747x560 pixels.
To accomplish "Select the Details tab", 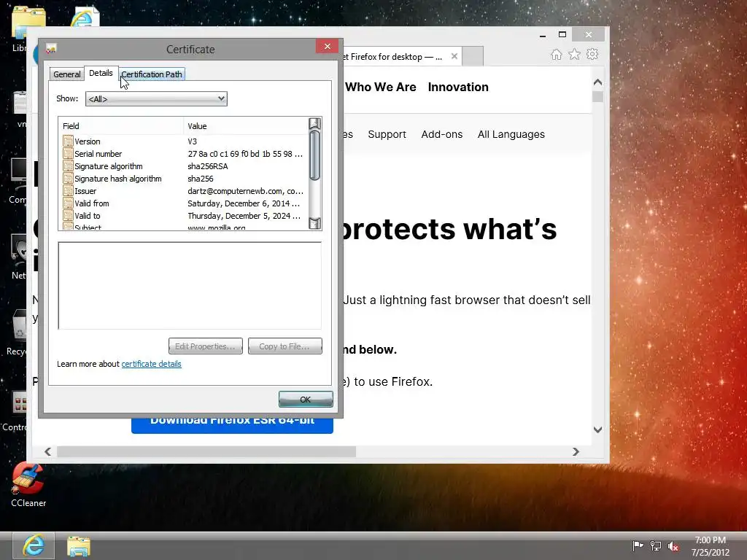I will coord(101,73).
